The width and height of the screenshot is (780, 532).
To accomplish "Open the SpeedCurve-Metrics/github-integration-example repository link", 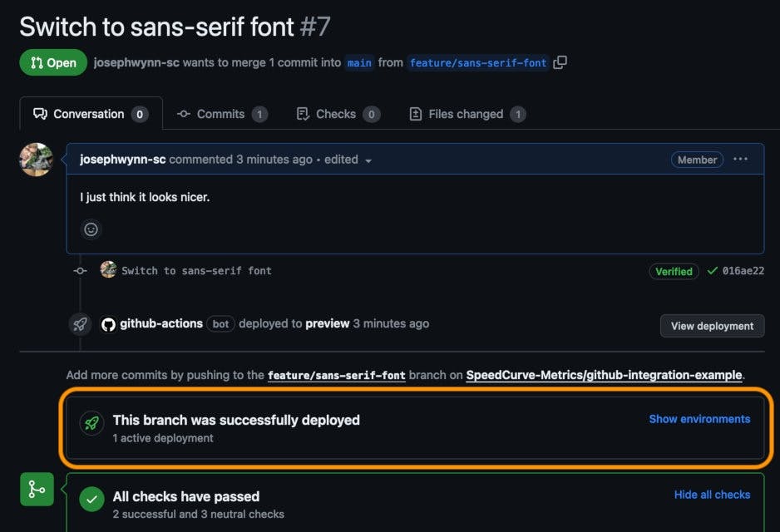I will tap(604, 375).
